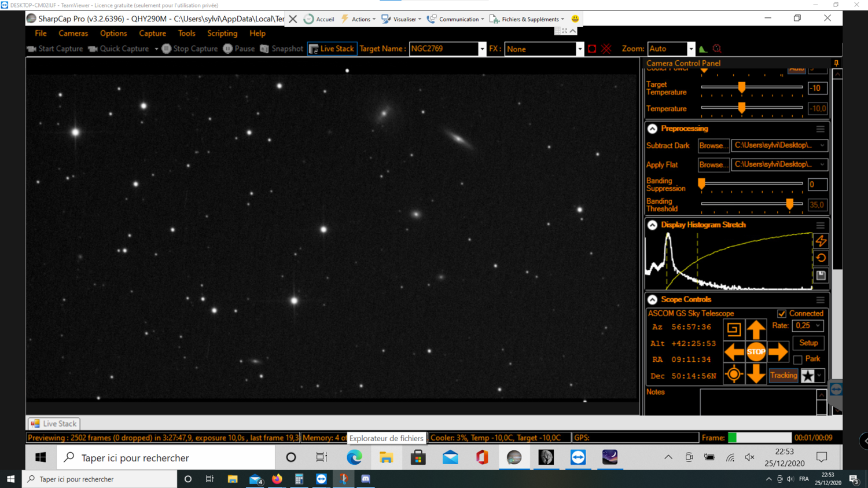The image size is (868, 488).
Task: Open the Subtract Dark file path dropdown
Action: 822,145
